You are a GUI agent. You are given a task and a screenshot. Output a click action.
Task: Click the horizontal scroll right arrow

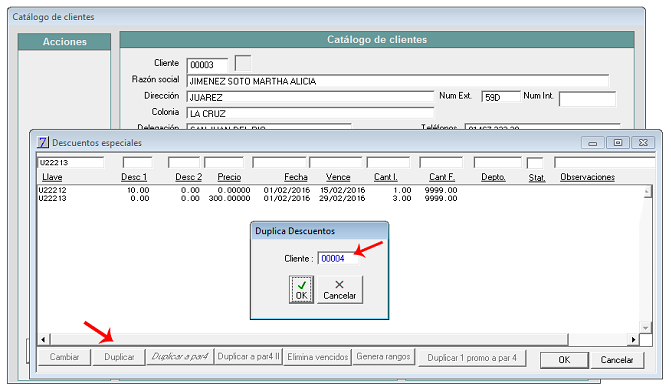click(633, 339)
